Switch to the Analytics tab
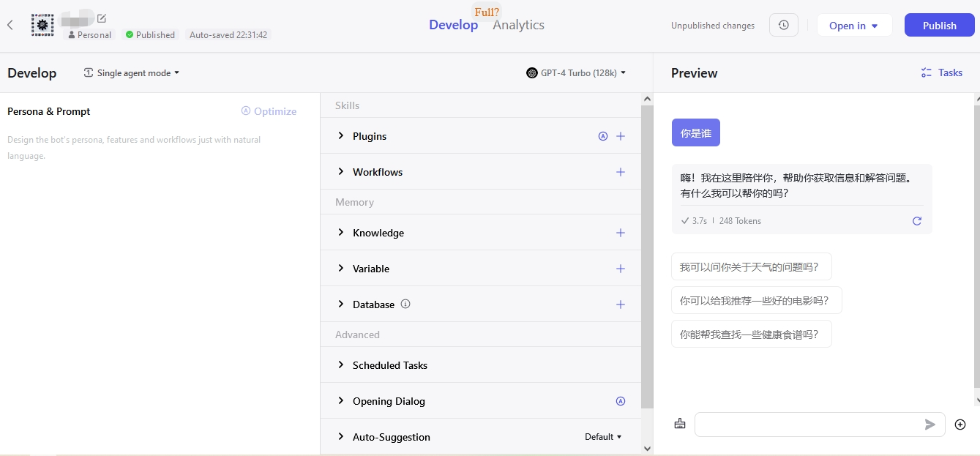980x456 pixels. tap(518, 25)
